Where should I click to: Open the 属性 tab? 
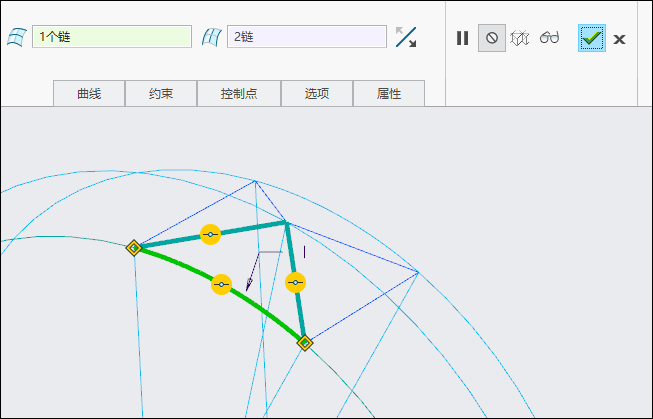(x=389, y=94)
